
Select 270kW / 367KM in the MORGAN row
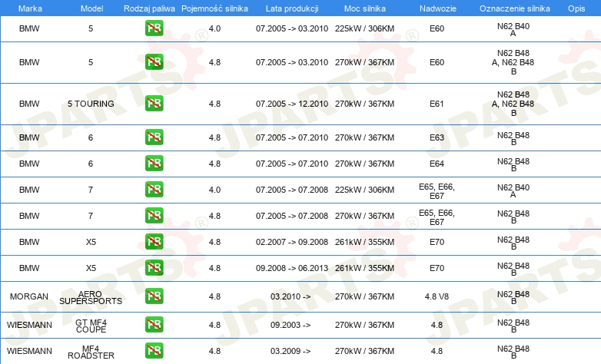coord(364,296)
